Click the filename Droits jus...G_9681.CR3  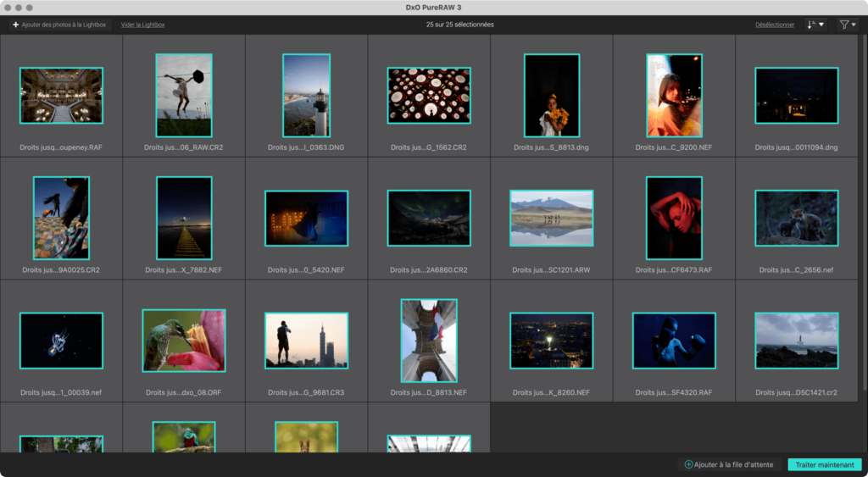click(306, 392)
